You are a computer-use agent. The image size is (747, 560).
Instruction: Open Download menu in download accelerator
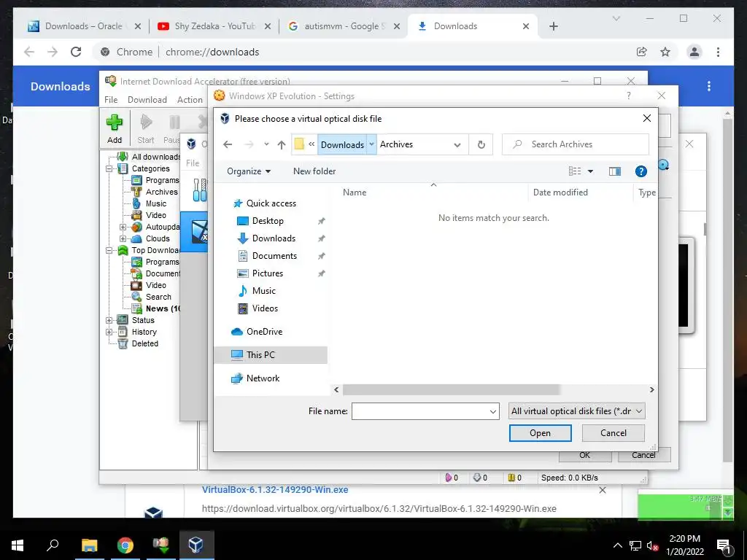pyautogui.click(x=147, y=99)
